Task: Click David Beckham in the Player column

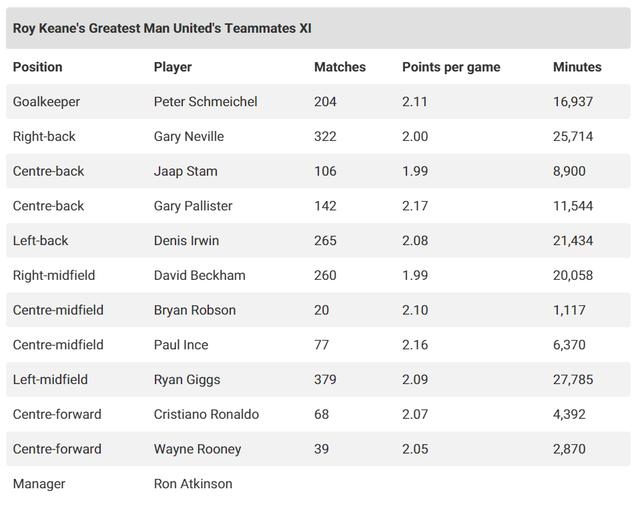Action: pos(200,275)
